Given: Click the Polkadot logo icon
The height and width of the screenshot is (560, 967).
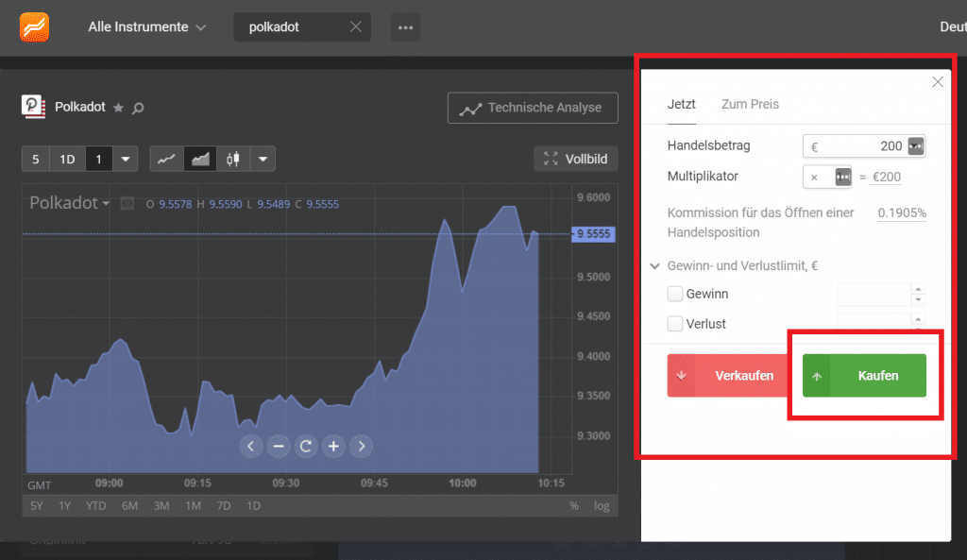Looking at the screenshot, I should 33,107.
